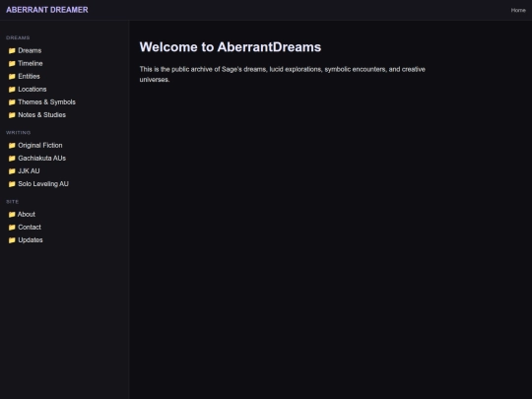Screen dimensions: 532x399
Task: Go to the Home nav link
Action: (518, 10)
